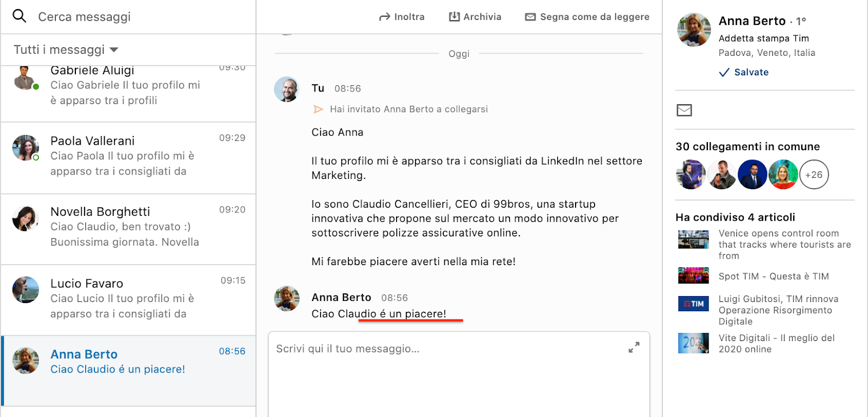Open Novella Borghetti conversation
This screenshot has height=417, width=868.
coord(129,229)
